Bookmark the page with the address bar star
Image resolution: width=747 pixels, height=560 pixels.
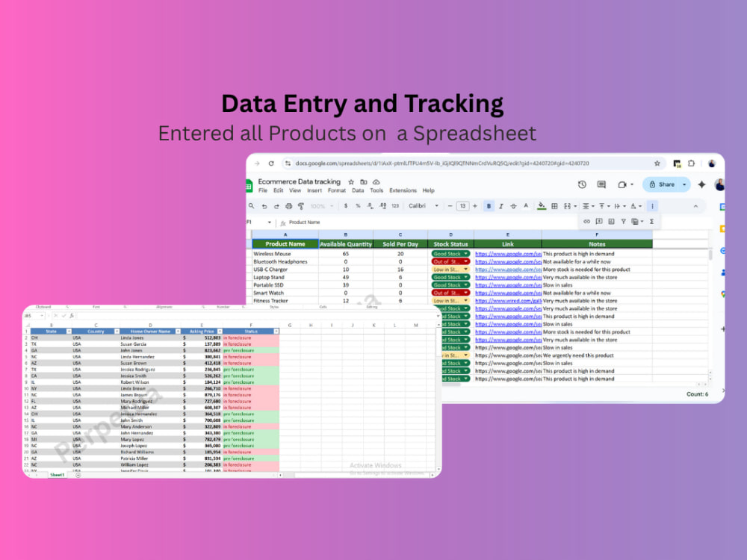[657, 164]
